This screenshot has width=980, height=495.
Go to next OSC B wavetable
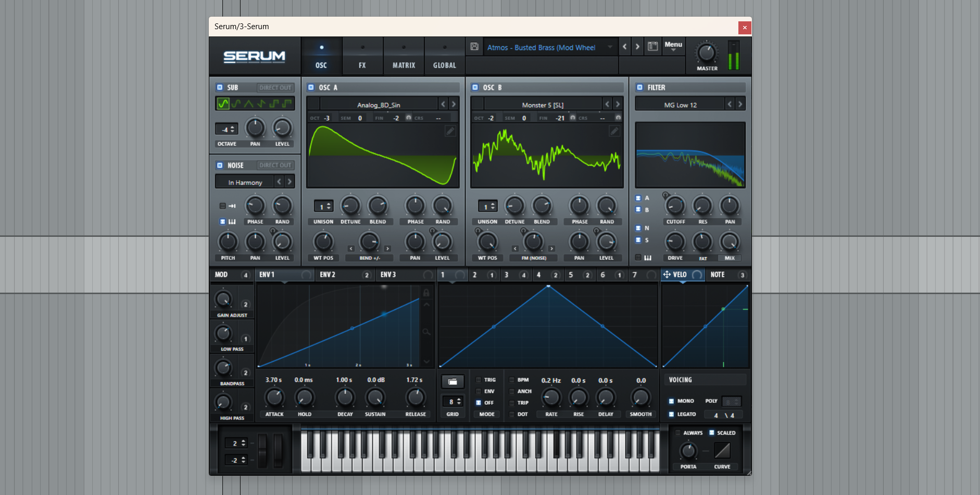(x=618, y=104)
